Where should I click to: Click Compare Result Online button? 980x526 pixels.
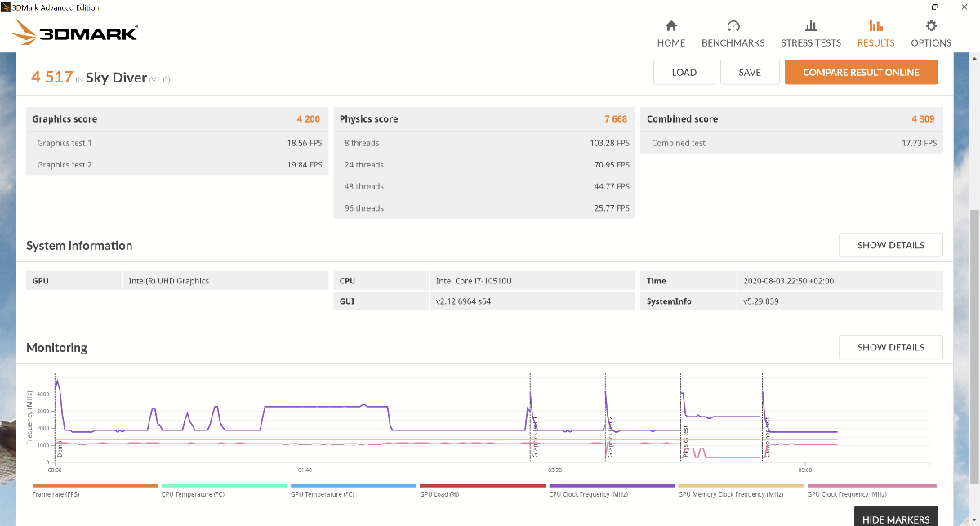coord(861,72)
